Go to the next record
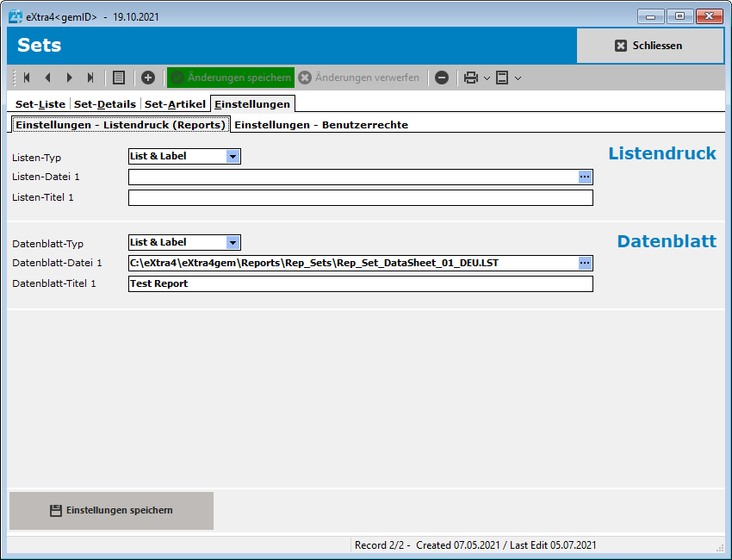 (x=69, y=78)
